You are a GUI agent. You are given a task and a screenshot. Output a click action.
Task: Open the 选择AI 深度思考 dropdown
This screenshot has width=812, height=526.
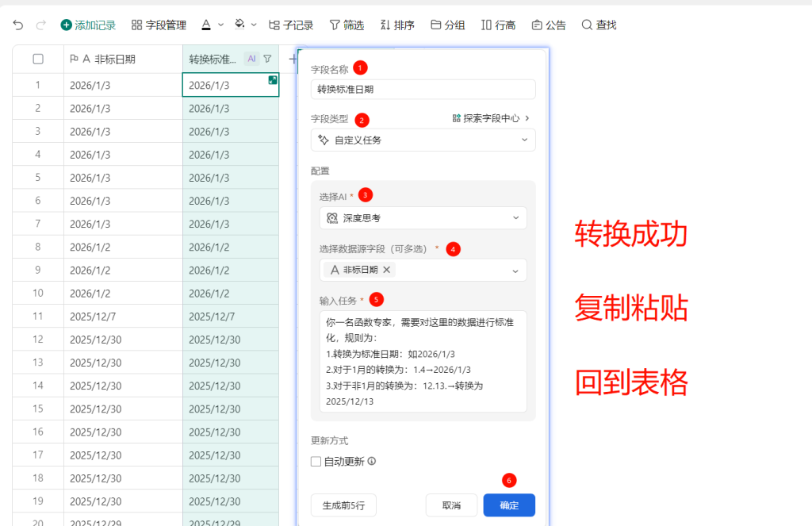click(x=423, y=218)
